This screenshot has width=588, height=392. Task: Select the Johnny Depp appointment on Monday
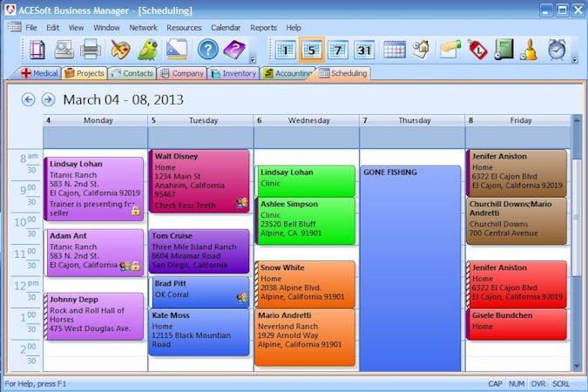[x=94, y=316]
